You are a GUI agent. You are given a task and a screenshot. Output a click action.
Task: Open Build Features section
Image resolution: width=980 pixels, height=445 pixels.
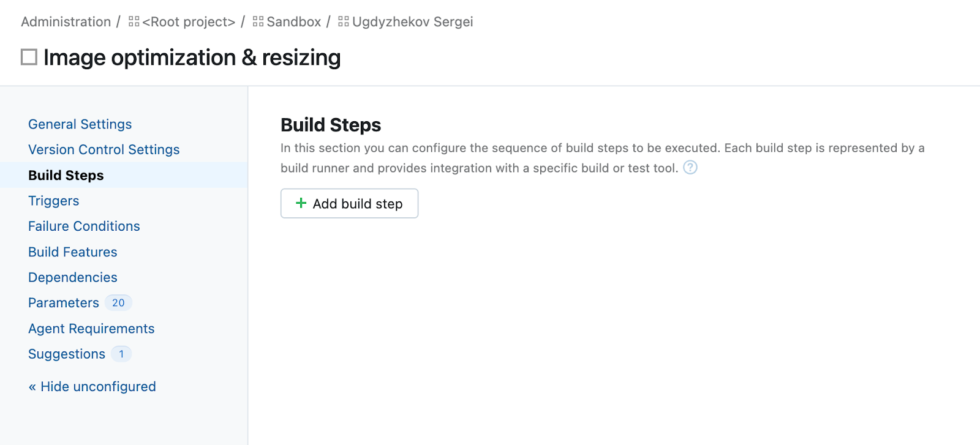[72, 252]
